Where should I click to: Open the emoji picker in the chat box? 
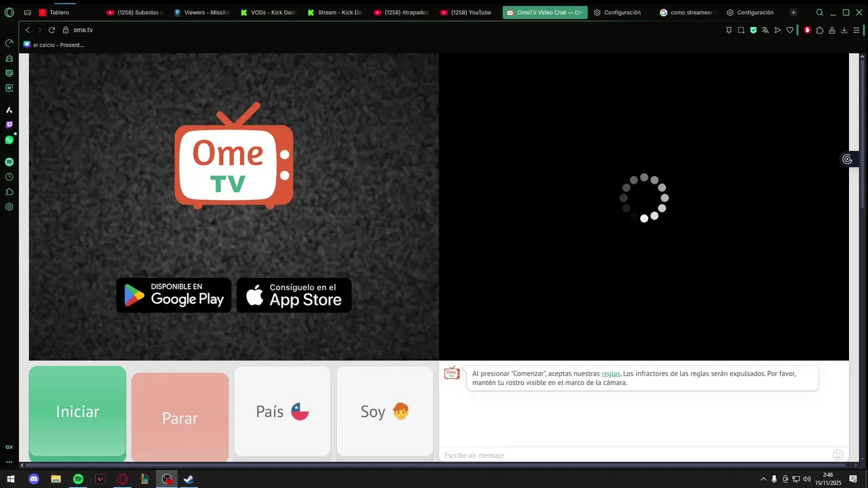coord(838,455)
